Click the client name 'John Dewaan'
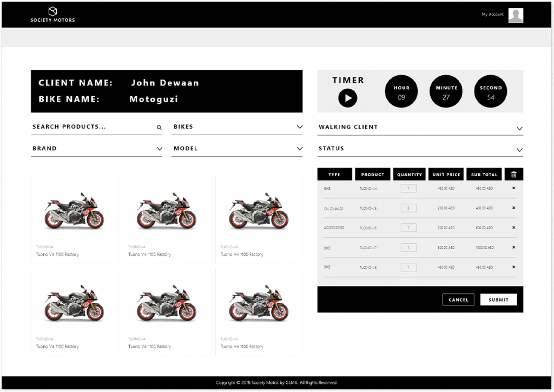This screenshot has height=392, width=554. pos(165,83)
